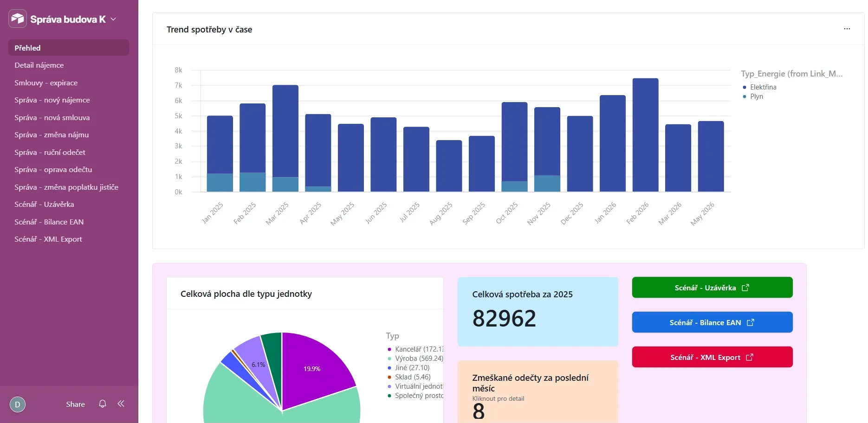This screenshot has width=868, height=423.
Task: Open the user avatar D
Action: (x=18, y=404)
